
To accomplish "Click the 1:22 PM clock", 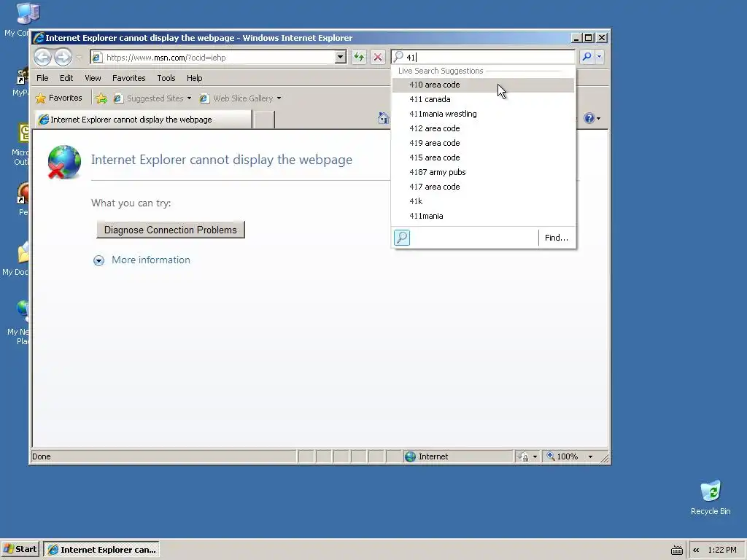I will click(x=722, y=550).
